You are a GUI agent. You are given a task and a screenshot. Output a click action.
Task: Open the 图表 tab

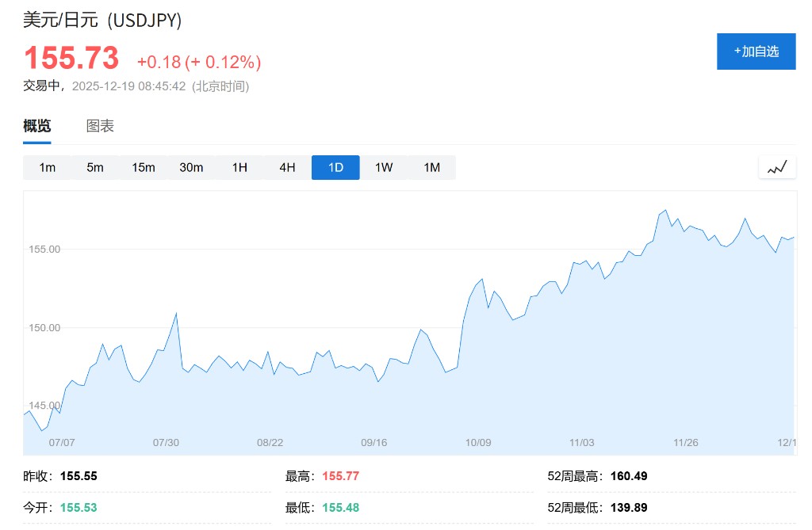click(x=100, y=126)
